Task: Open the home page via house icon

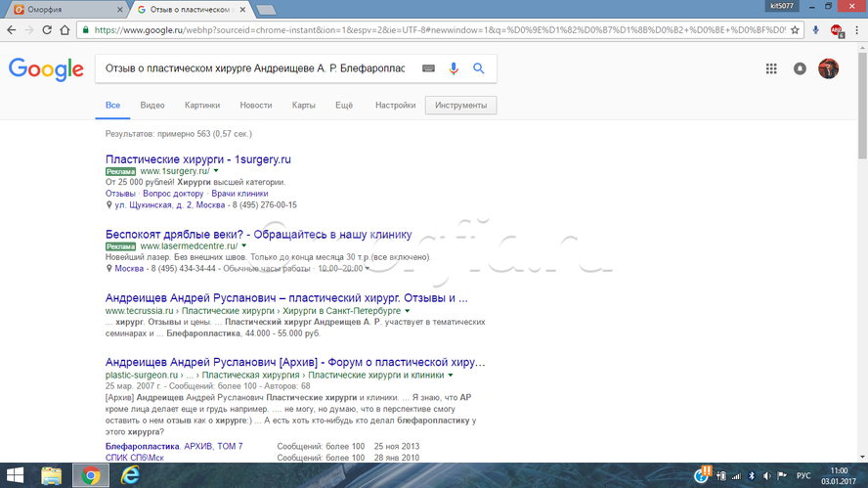Action: tap(65, 30)
